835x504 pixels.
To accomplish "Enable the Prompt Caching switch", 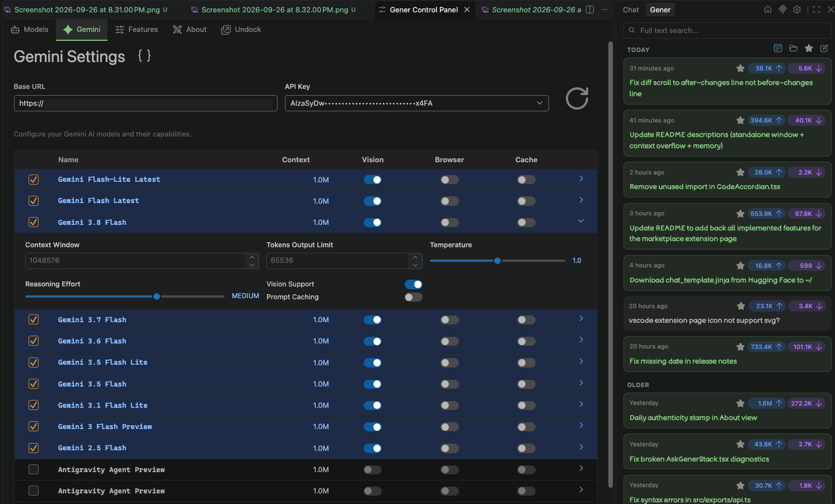I will point(414,297).
